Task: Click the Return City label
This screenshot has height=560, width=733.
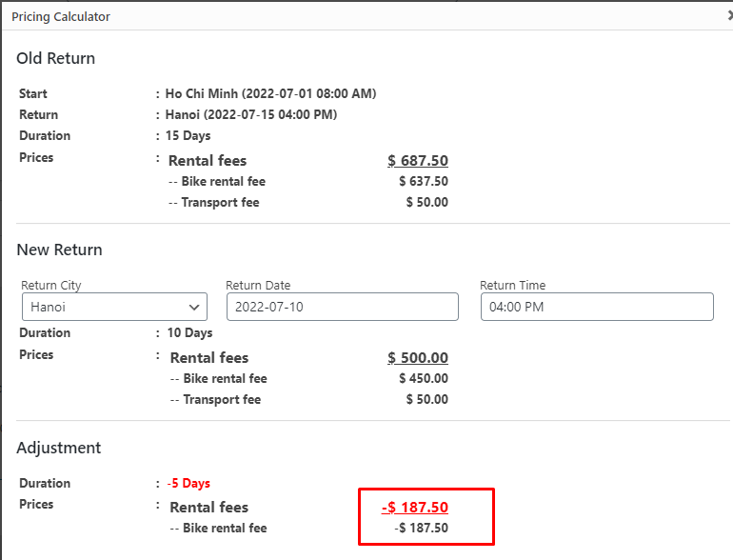Action: point(51,285)
